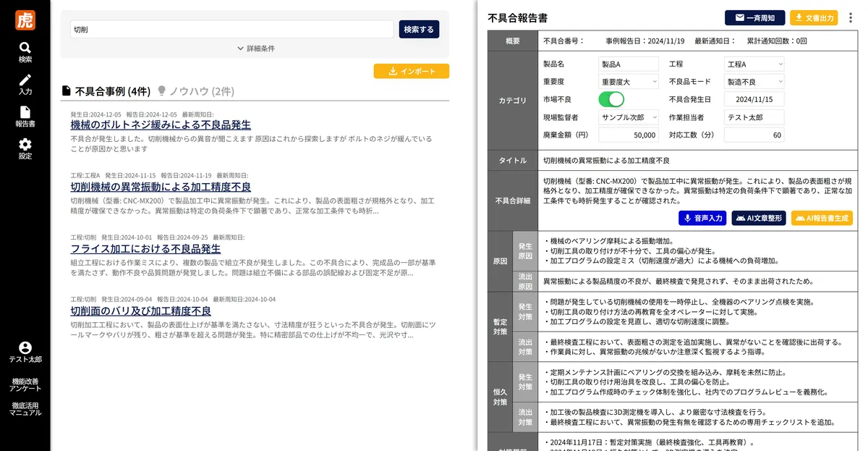
Task: Switch to the ノウハウ (2件) tab
Action: pyautogui.click(x=195, y=91)
